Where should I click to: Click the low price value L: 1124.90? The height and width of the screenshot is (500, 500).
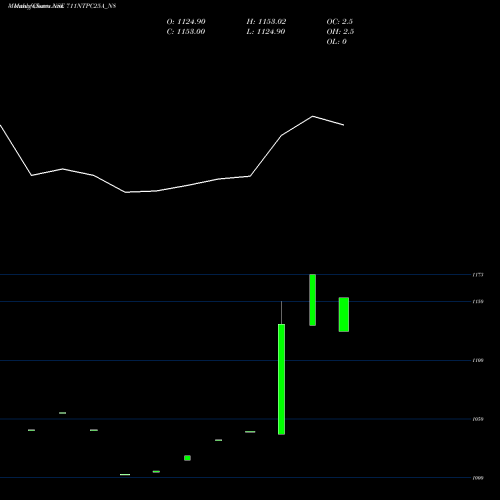(266, 32)
